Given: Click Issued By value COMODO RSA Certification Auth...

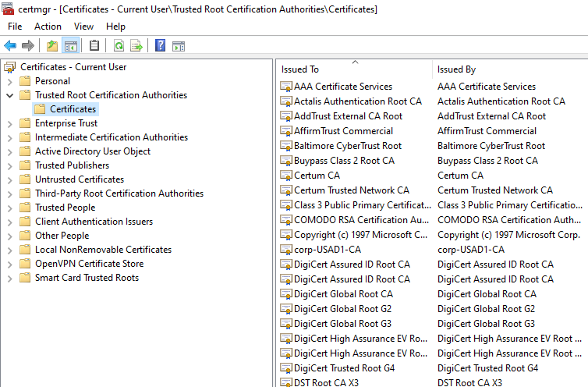Looking at the screenshot, I should point(509,220).
